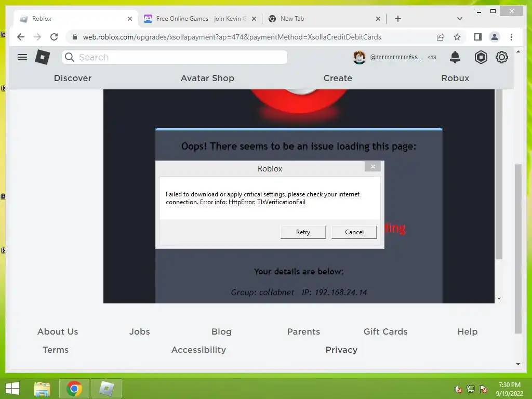
Task: Open the Gift Cards footer link
Action: pos(385,331)
